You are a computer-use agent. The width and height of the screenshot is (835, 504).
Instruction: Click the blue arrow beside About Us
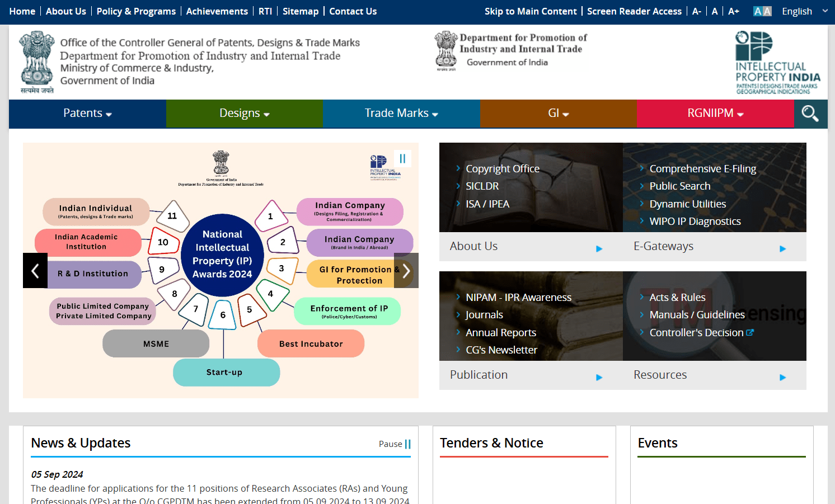coord(599,248)
